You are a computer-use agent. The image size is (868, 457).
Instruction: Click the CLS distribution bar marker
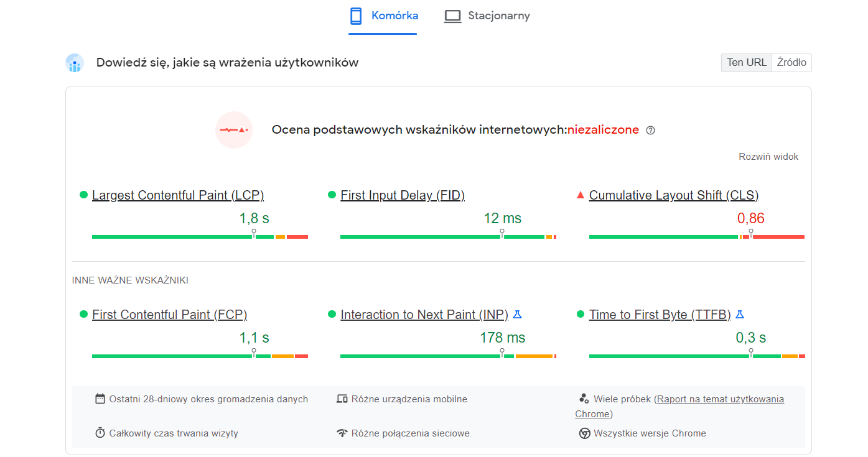point(751,233)
